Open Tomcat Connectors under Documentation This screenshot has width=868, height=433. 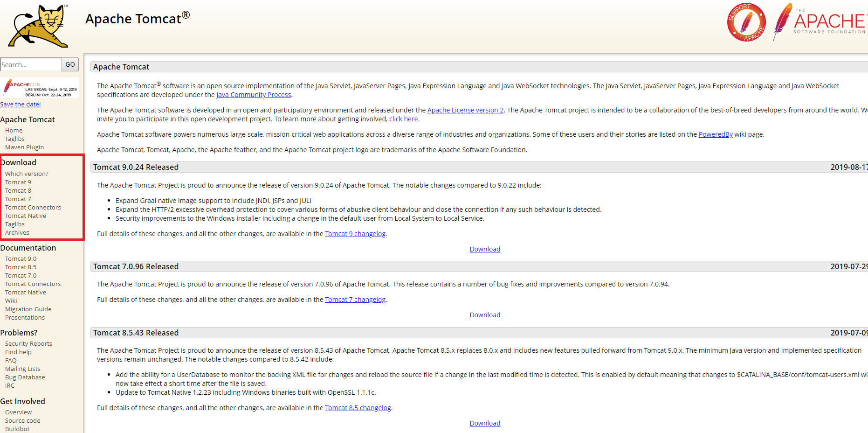coord(33,284)
